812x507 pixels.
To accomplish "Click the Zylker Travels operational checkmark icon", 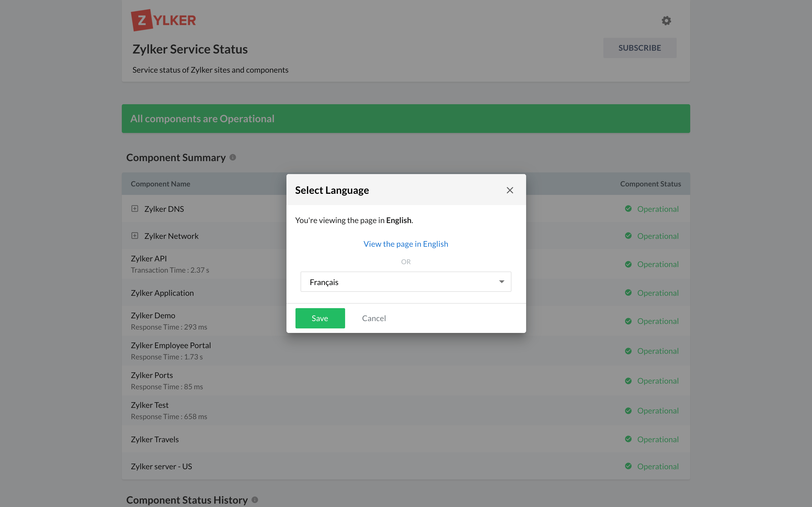I will (x=628, y=439).
